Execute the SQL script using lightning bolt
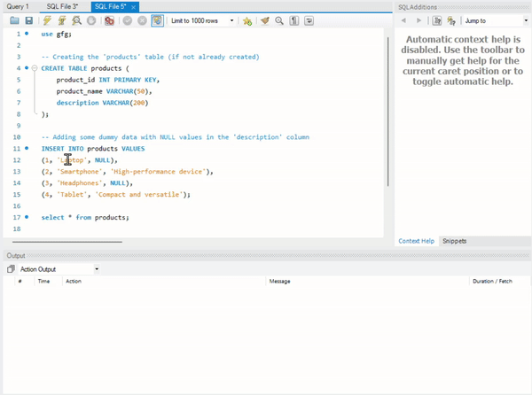Screen dimensions: 532x395 48,19
